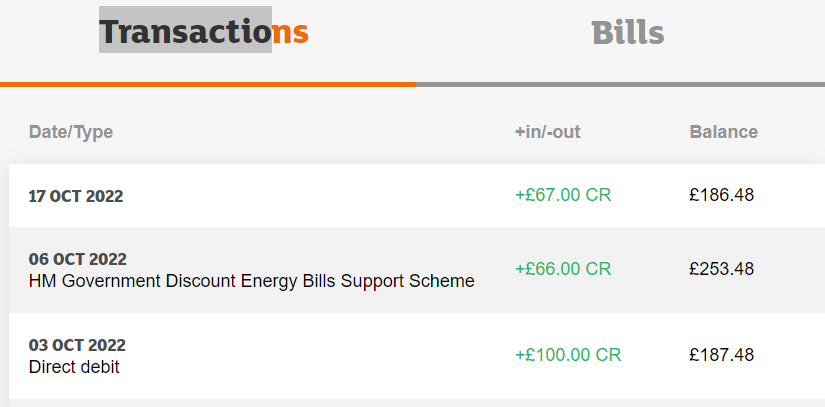Click the highlighted portion of Transactions heading
825x407 pixels.
(185, 30)
